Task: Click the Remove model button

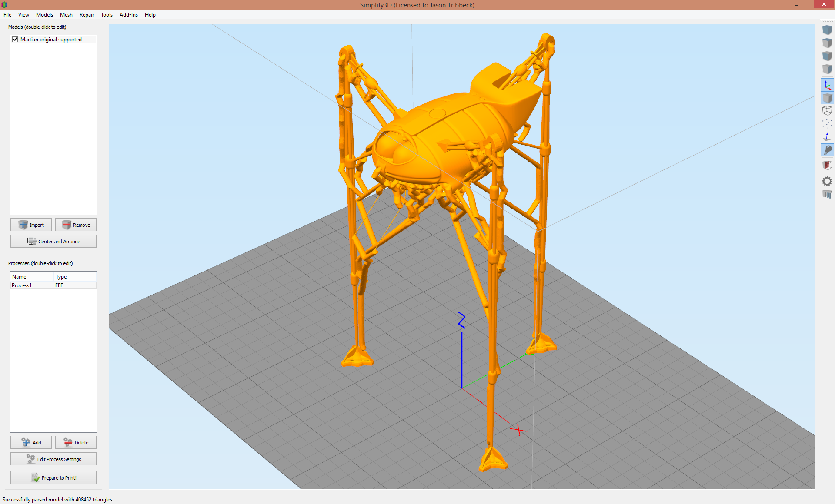Action: pos(76,225)
